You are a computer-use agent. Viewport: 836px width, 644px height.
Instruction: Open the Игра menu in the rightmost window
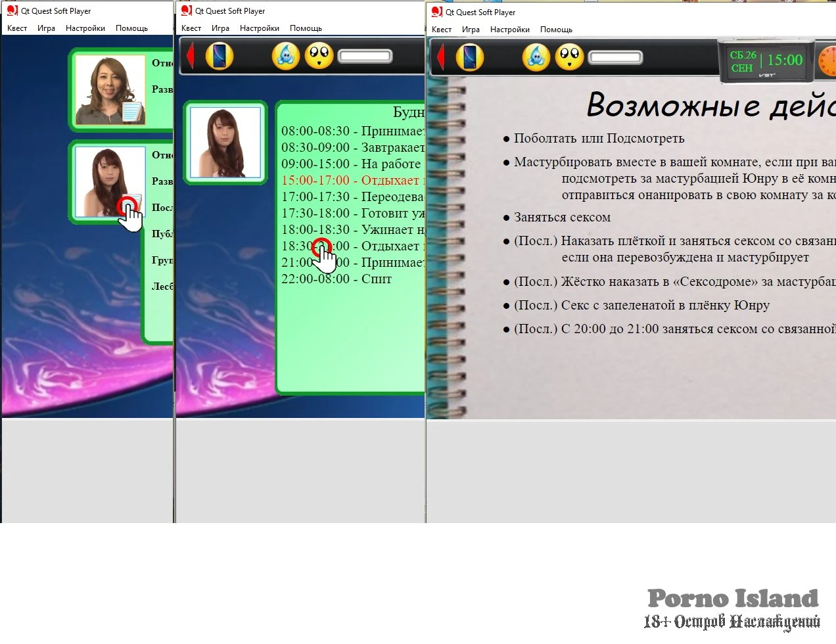click(x=471, y=30)
